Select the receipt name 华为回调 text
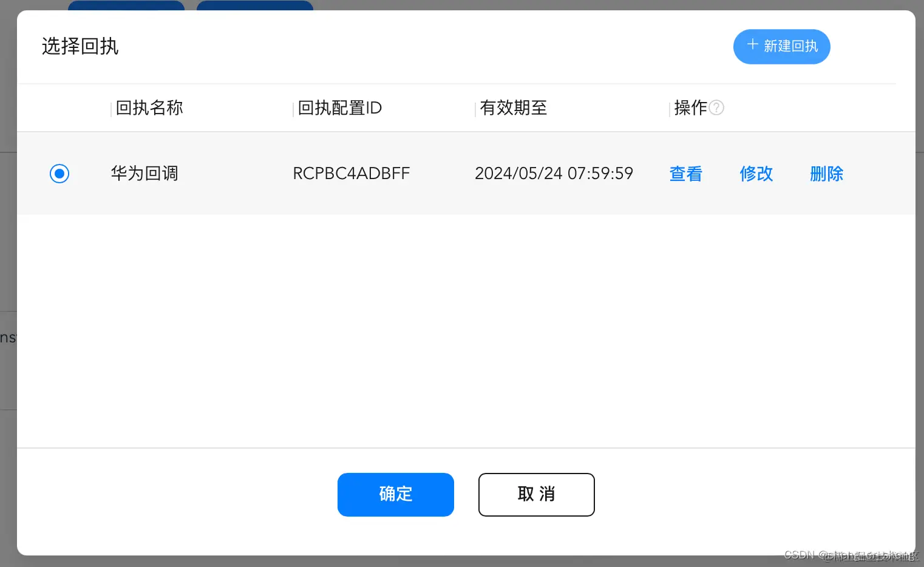The width and height of the screenshot is (924, 567). pyautogui.click(x=144, y=174)
